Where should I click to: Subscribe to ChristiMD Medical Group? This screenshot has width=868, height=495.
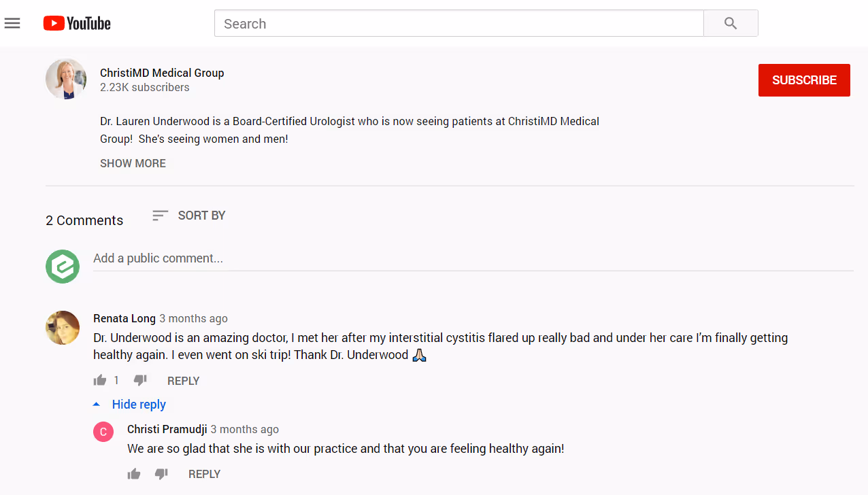804,80
